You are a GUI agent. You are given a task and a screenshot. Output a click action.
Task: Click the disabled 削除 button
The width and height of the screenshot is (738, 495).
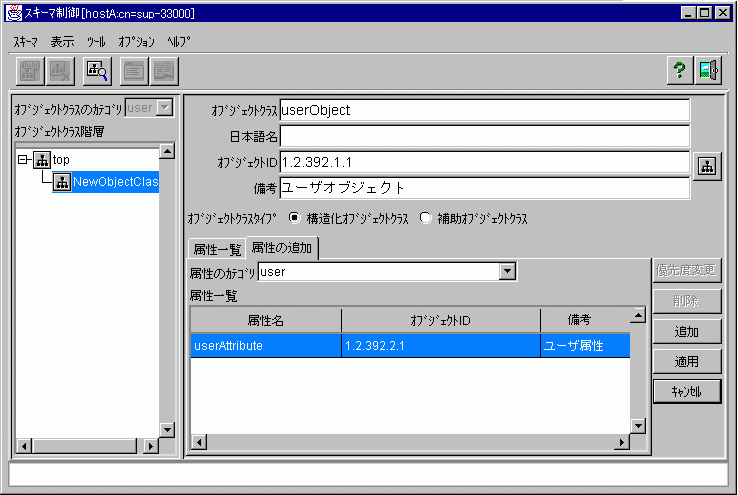[687, 301]
